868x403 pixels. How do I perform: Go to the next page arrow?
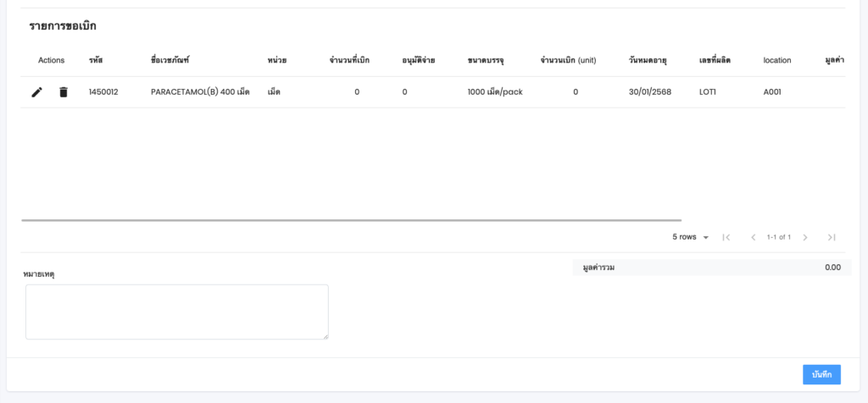click(805, 237)
